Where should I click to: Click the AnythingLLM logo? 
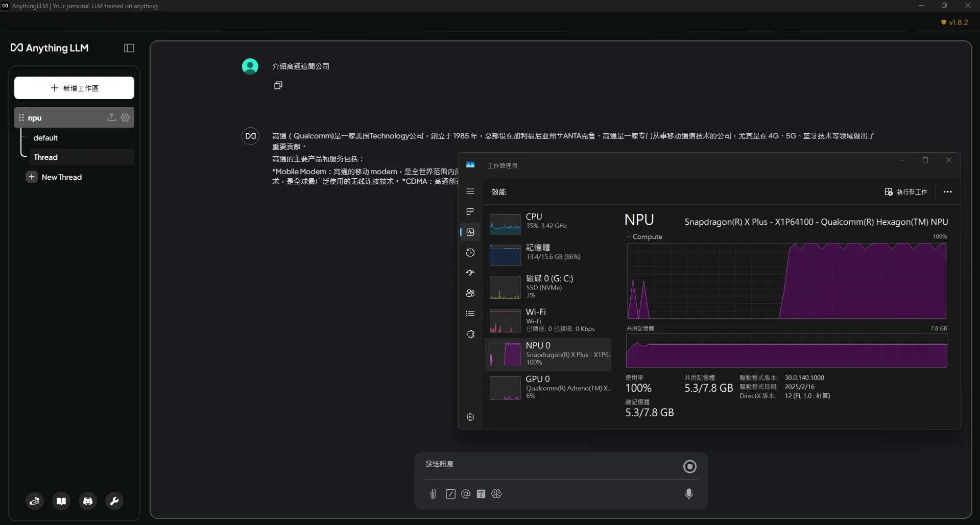pos(50,48)
